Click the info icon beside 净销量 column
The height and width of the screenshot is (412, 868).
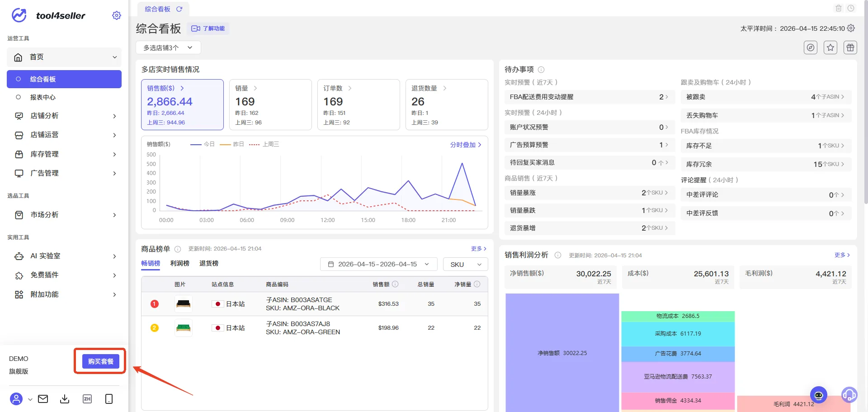(477, 284)
